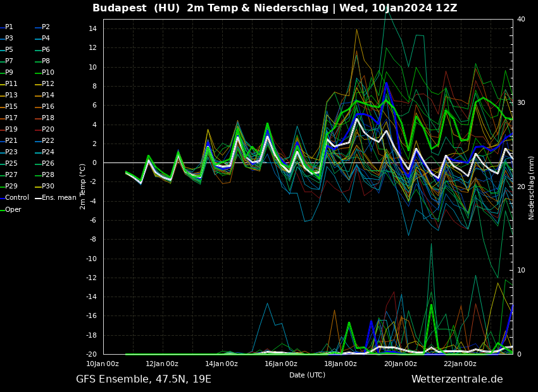538x392 pixels.
Task: Click the 40 tick on precipitation axis
Action: pos(521,20)
